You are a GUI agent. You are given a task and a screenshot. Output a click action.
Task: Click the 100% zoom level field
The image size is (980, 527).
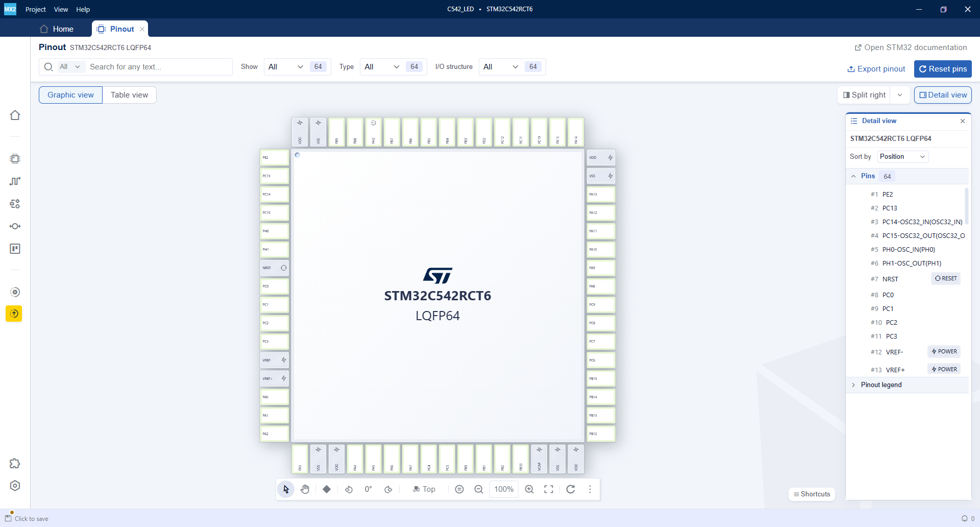[x=504, y=489]
